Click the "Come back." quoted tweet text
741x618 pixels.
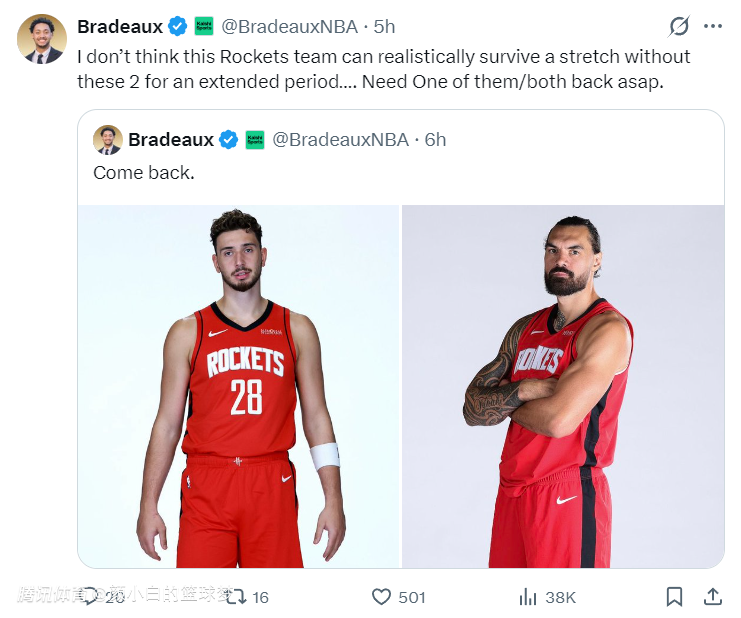(x=144, y=172)
